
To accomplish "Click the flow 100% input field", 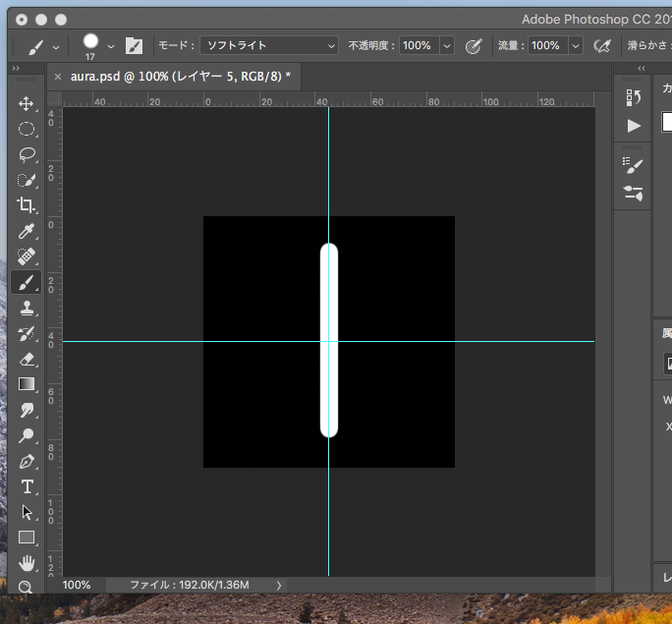I will 547,45.
